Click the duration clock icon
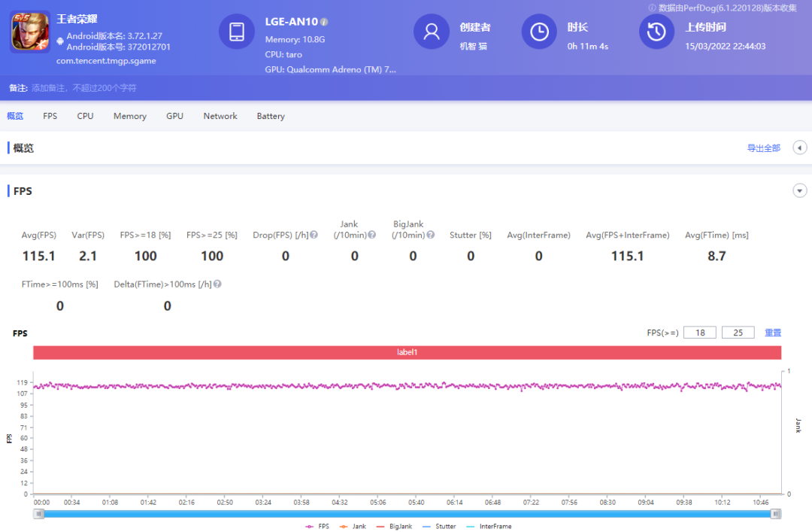The height and width of the screenshot is (532, 812). point(539,32)
